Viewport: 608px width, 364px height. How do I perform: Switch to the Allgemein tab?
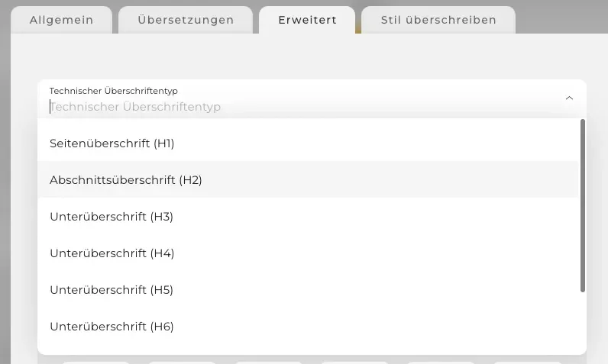click(x=62, y=20)
